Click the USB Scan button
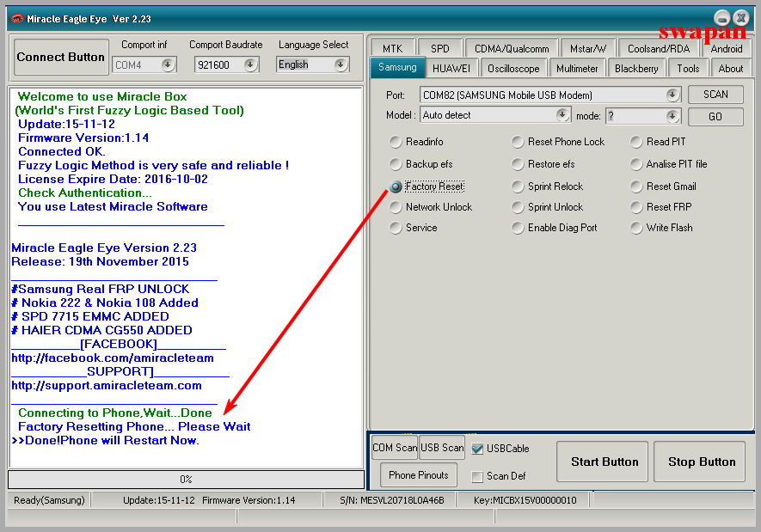Screen dimensions: 761x532 (442, 448)
